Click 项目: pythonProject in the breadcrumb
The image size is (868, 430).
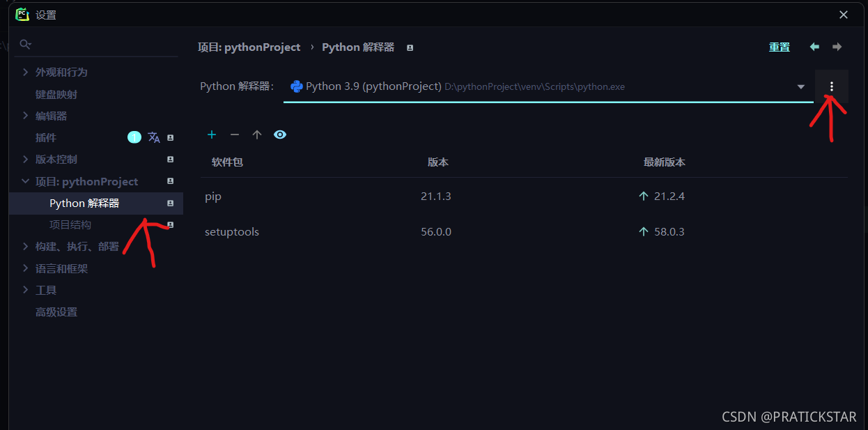[249, 47]
